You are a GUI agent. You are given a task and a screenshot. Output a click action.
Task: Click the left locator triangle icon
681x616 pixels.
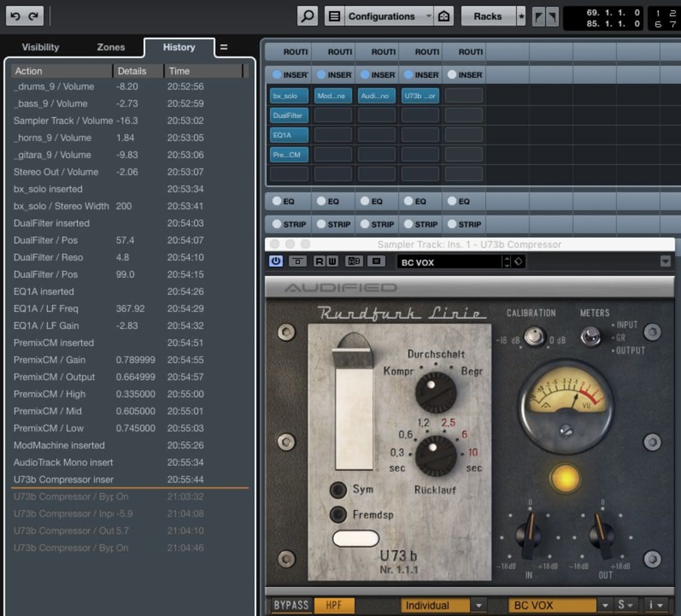[538, 17]
